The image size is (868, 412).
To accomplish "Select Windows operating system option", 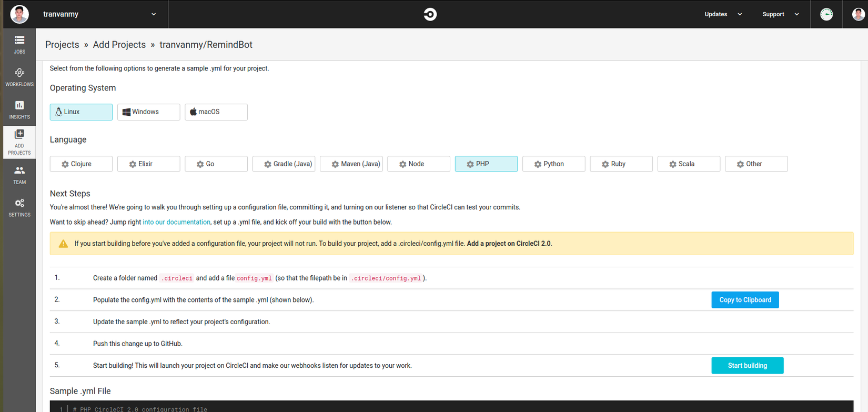I will [x=148, y=112].
